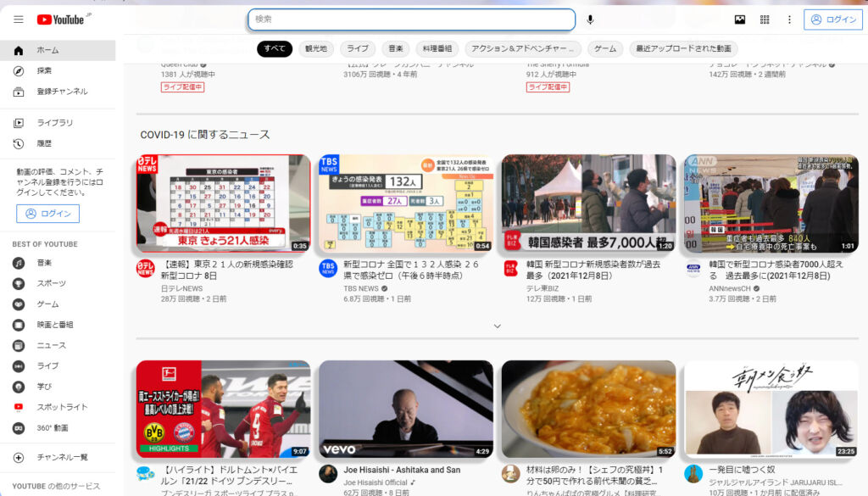The height and width of the screenshot is (496, 868).
Task: Play 東京 きょう21人感染 thumbnail
Action: point(224,203)
